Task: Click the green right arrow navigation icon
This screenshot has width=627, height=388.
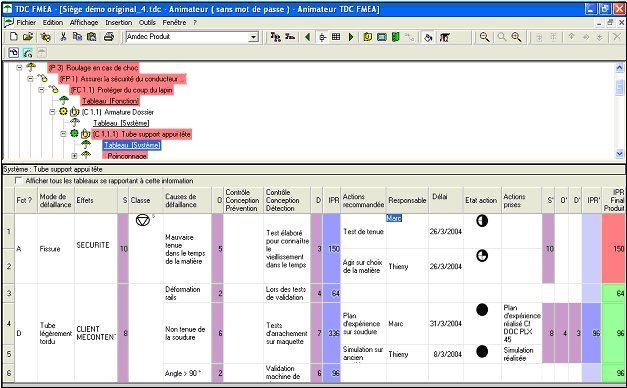Action: 351,37
